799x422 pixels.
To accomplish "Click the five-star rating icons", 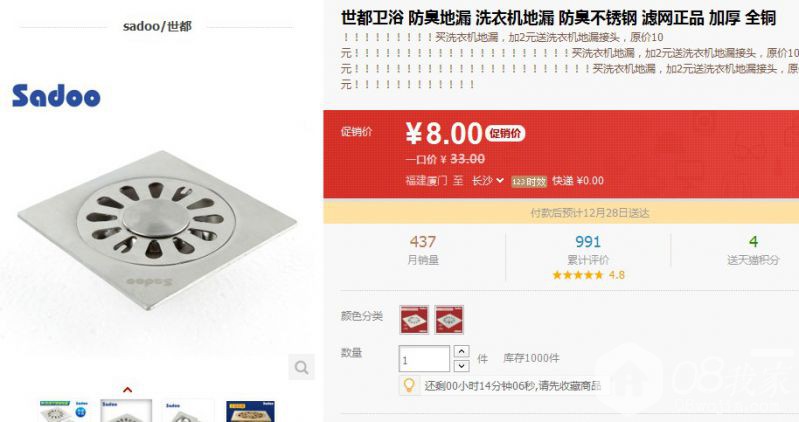I will coord(577,275).
